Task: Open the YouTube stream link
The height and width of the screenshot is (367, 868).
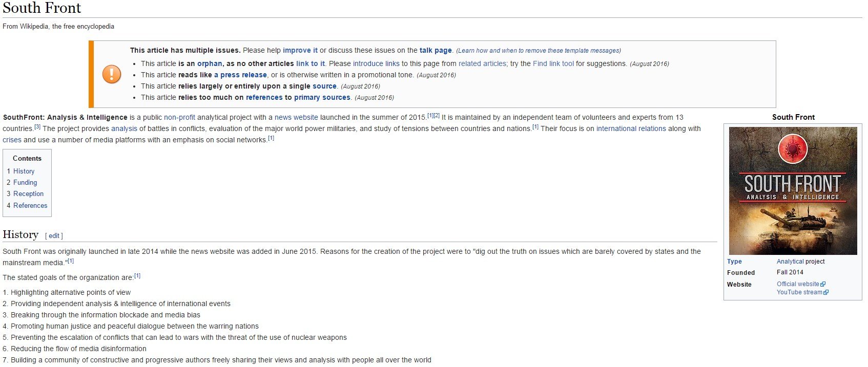Action: (x=799, y=292)
